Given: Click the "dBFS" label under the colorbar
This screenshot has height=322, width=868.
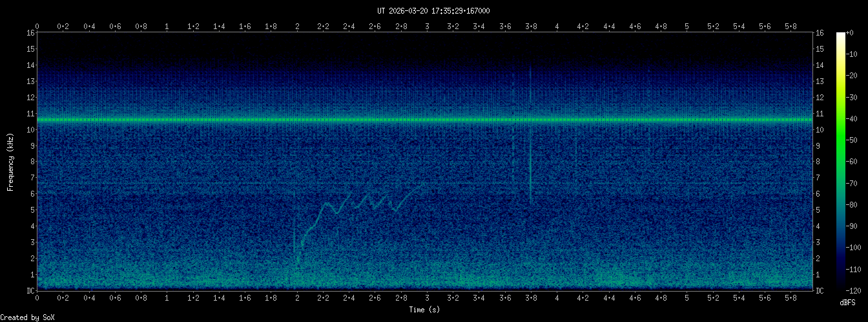Looking at the screenshot, I should 848,303.
